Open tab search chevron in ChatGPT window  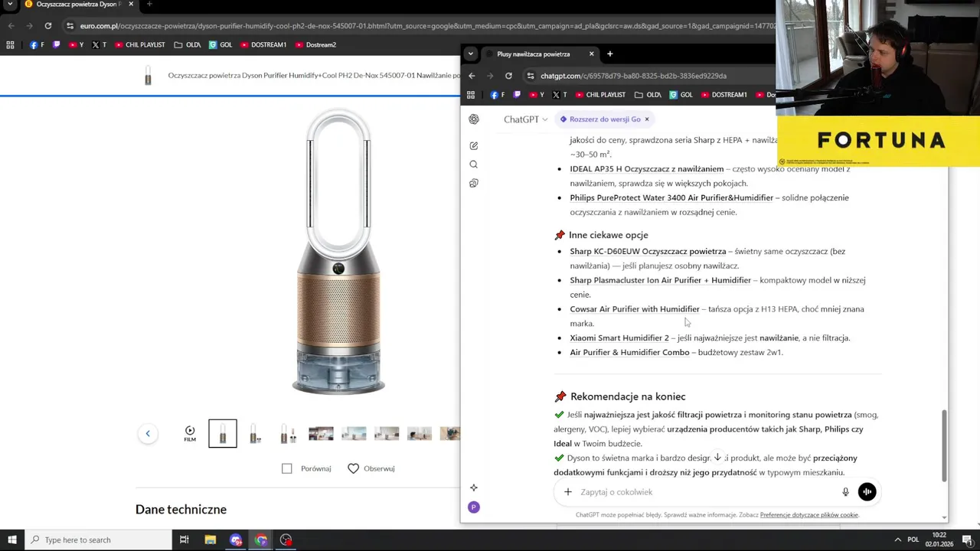pos(471,54)
